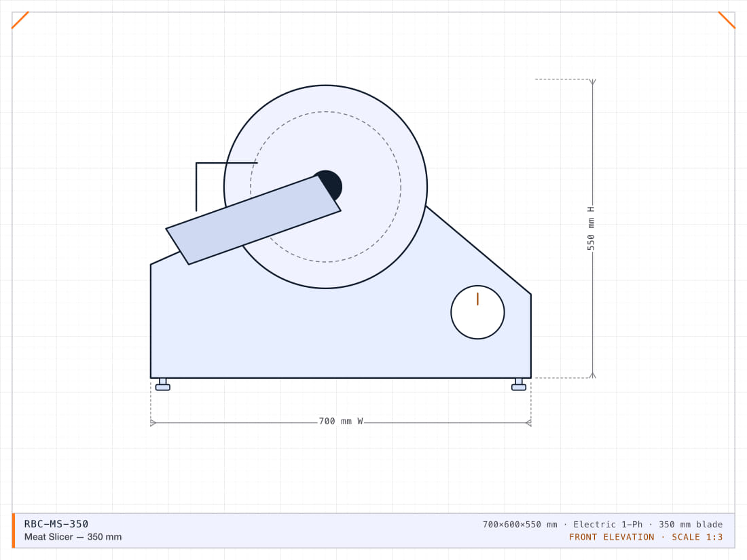747x560 pixels.
Task: Click the orange indicator mark on knob
Action: tap(477, 299)
